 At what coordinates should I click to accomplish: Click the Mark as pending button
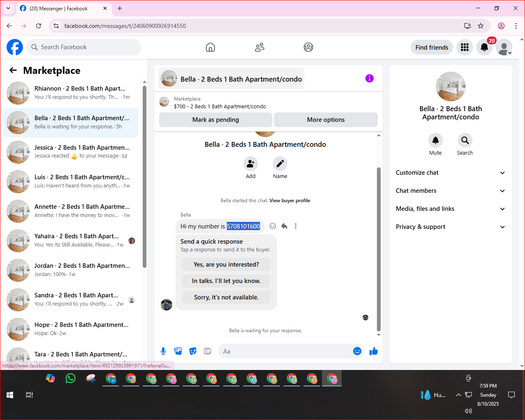[216, 120]
